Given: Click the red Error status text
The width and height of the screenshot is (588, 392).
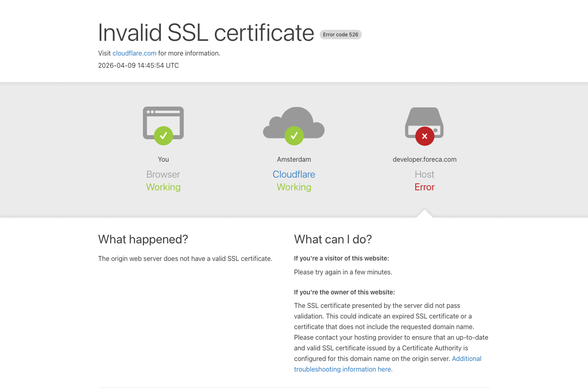Looking at the screenshot, I should tap(425, 187).
